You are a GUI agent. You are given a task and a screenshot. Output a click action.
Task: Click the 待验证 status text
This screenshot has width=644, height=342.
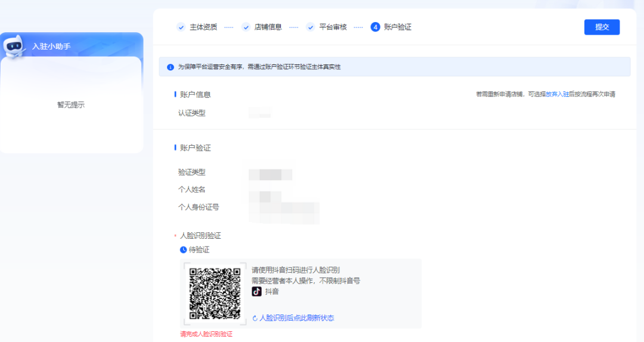[199, 249]
